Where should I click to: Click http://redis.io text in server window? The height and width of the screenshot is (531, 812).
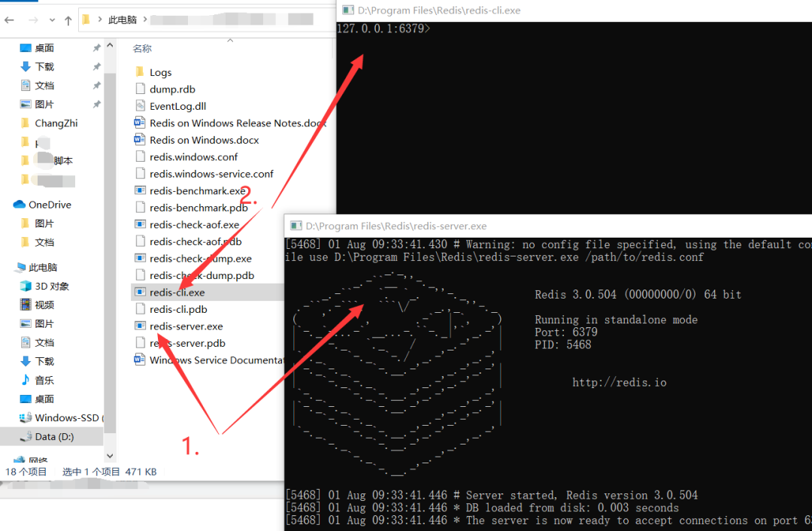pyautogui.click(x=620, y=382)
